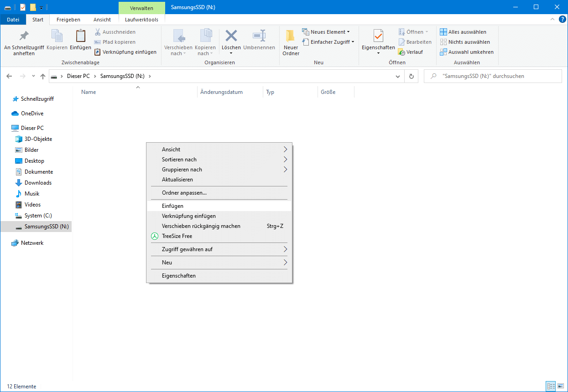The height and width of the screenshot is (392, 568).
Task: Switch to large thumbnails view in status bar
Action: (561, 386)
